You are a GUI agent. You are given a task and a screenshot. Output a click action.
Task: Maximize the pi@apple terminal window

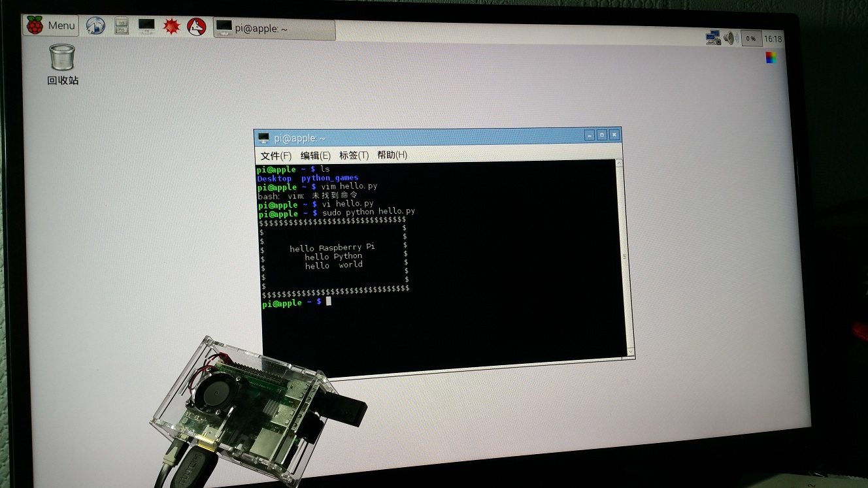[x=602, y=135]
